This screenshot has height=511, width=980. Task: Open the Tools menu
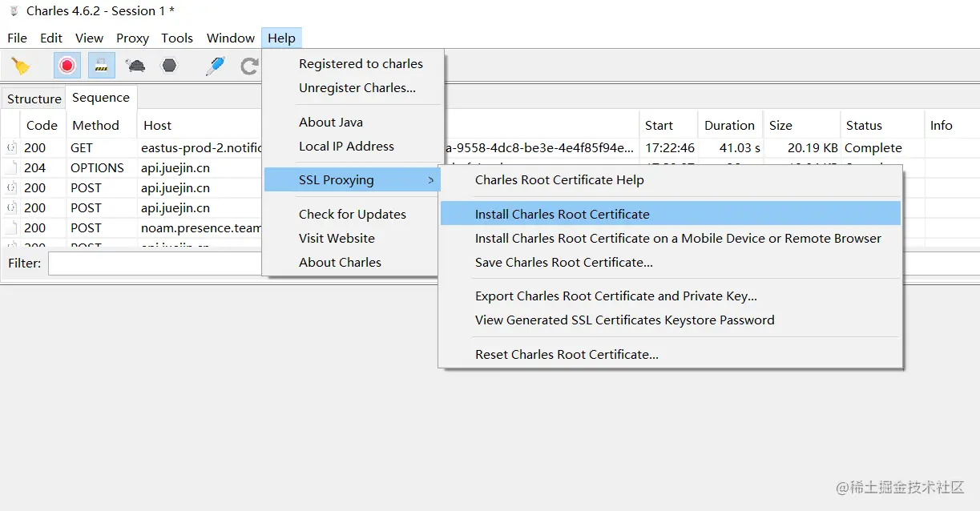tap(177, 38)
